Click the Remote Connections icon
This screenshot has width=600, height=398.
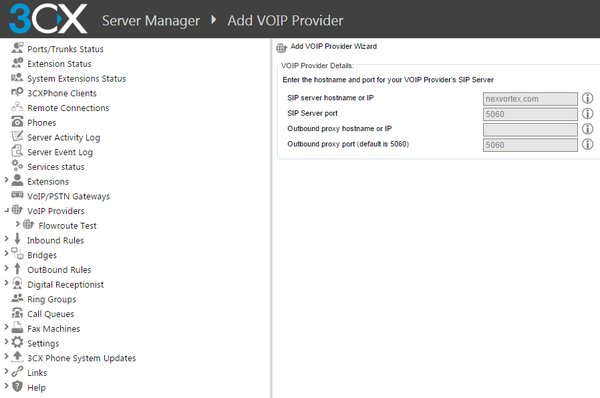click(17, 107)
